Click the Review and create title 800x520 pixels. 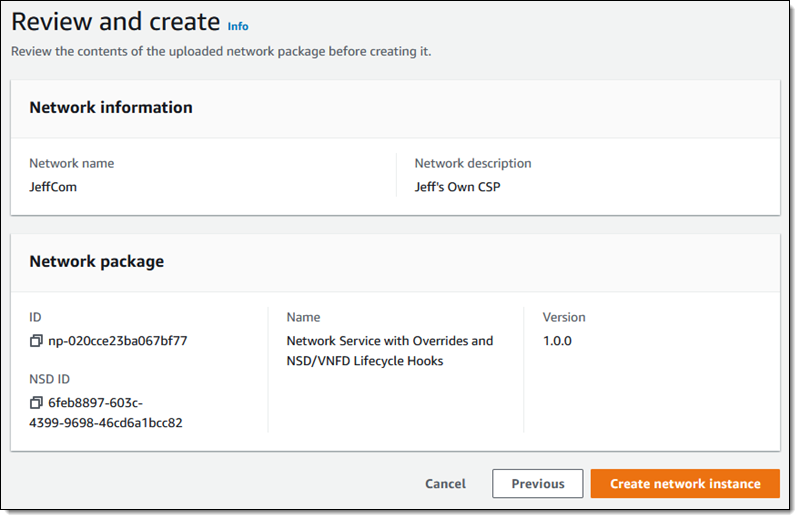point(115,22)
